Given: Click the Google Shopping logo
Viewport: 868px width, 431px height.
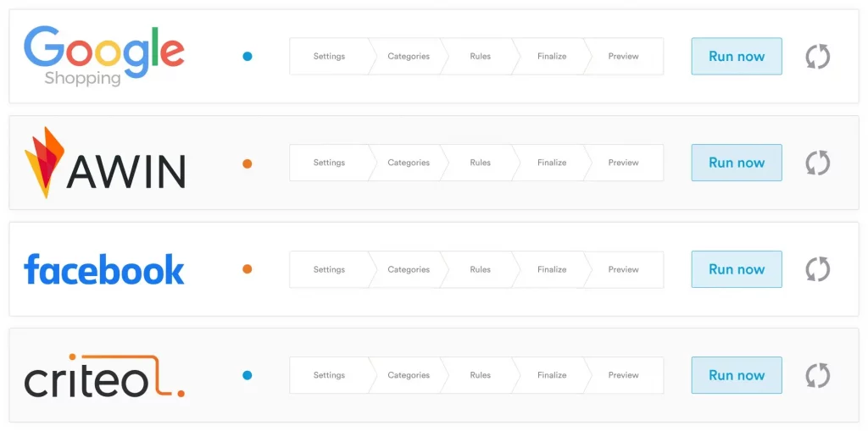Looking at the screenshot, I should (x=104, y=56).
